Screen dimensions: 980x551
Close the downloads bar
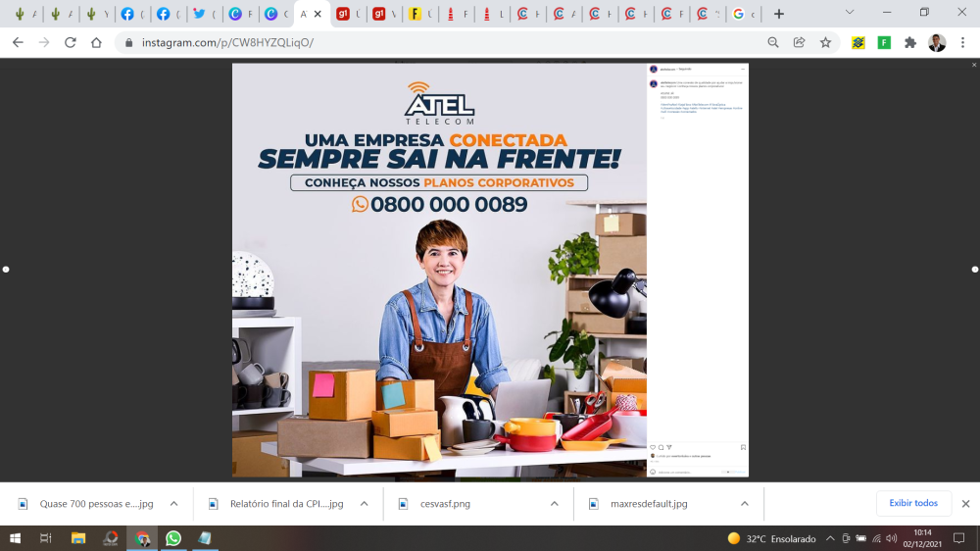pos(965,504)
